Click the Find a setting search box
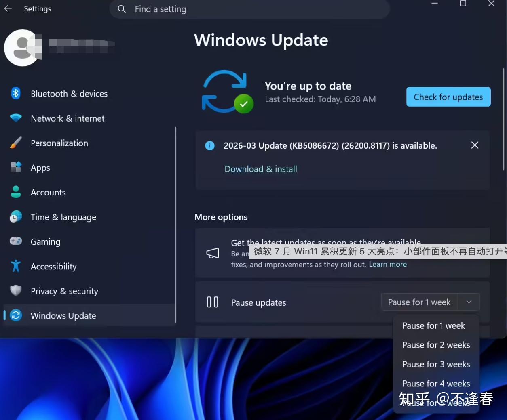 click(x=249, y=9)
